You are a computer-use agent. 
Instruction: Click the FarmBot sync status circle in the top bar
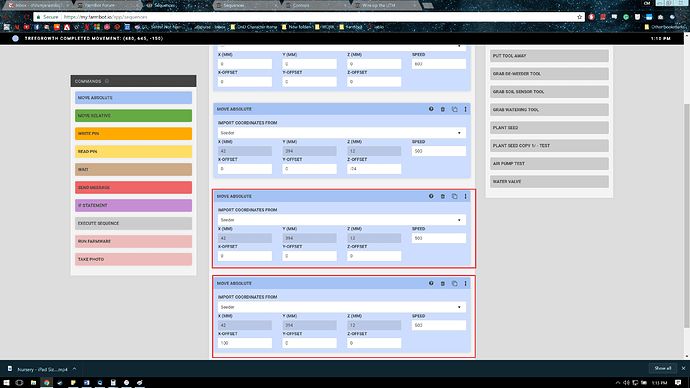point(15,38)
